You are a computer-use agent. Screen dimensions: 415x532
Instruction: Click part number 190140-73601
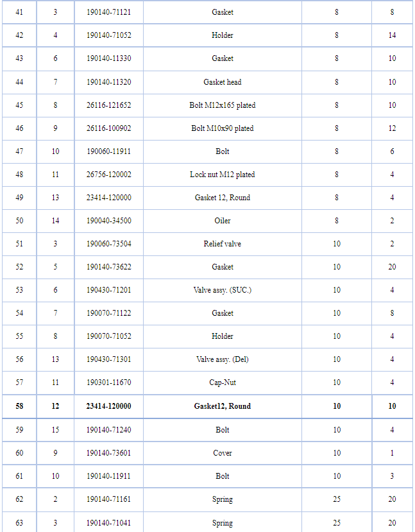point(108,453)
